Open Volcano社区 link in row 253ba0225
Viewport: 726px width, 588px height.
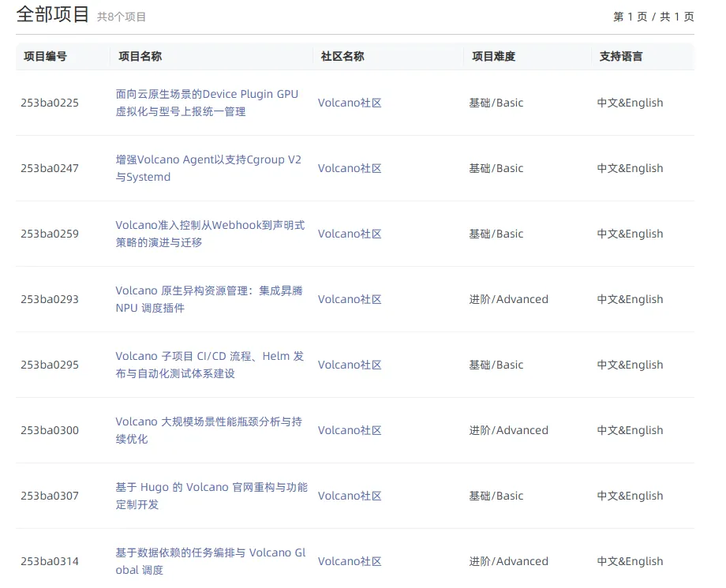coord(350,103)
